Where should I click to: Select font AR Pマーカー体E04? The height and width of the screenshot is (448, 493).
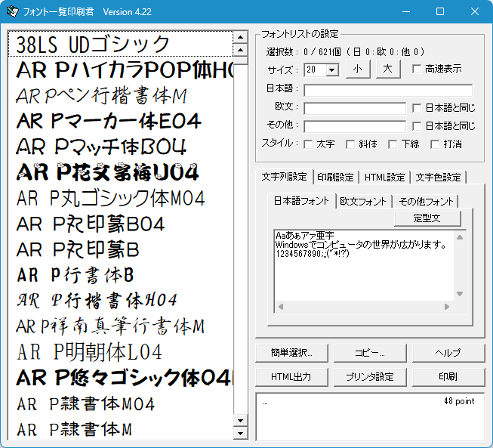121,121
